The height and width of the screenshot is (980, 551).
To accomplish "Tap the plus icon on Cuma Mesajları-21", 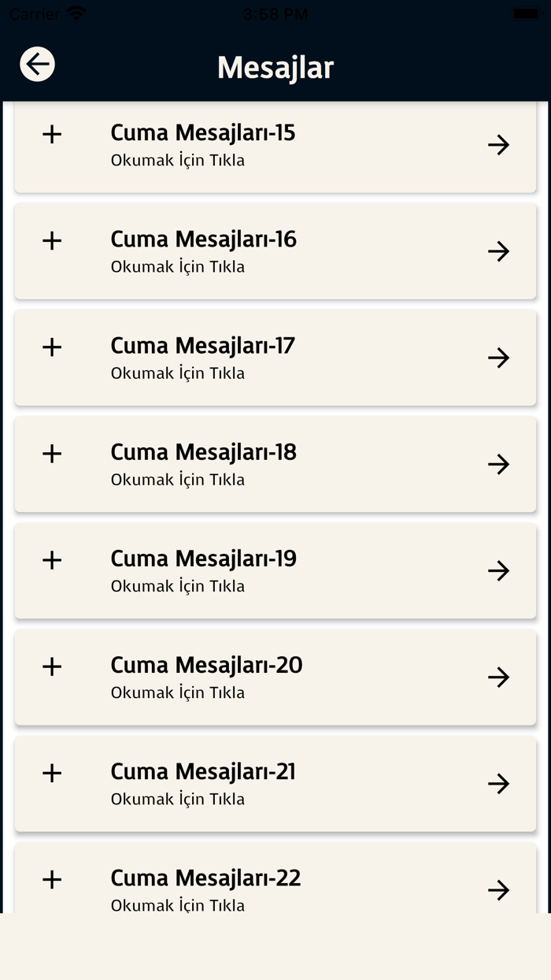I will point(51,773).
